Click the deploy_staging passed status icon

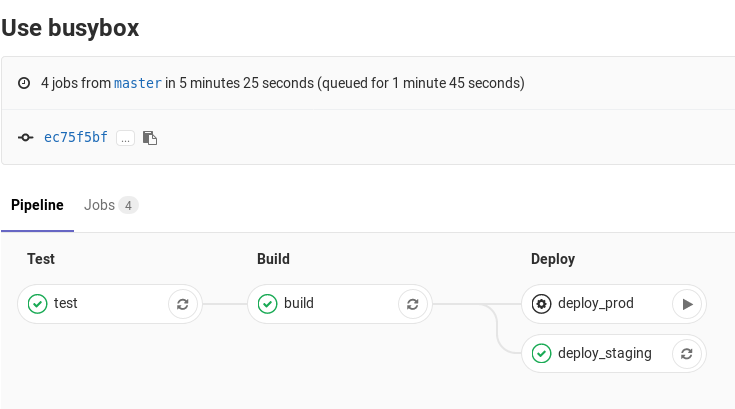tap(542, 353)
